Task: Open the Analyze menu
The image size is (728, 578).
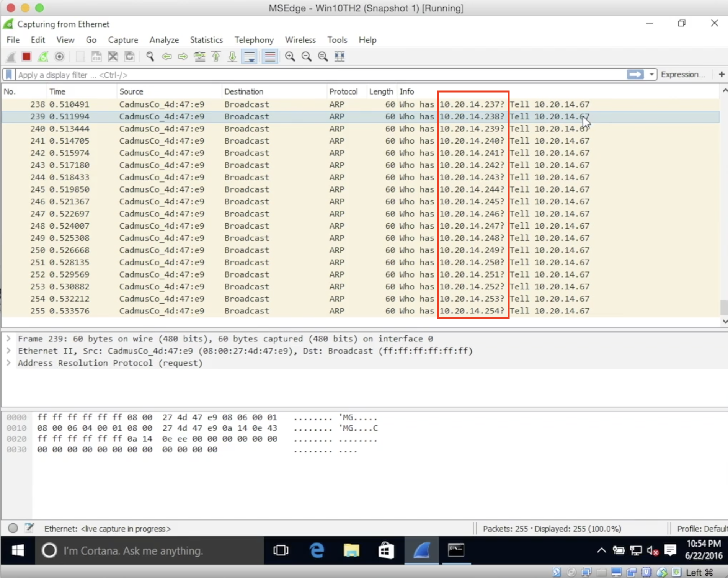Action: pyautogui.click(x=164, y=40)
